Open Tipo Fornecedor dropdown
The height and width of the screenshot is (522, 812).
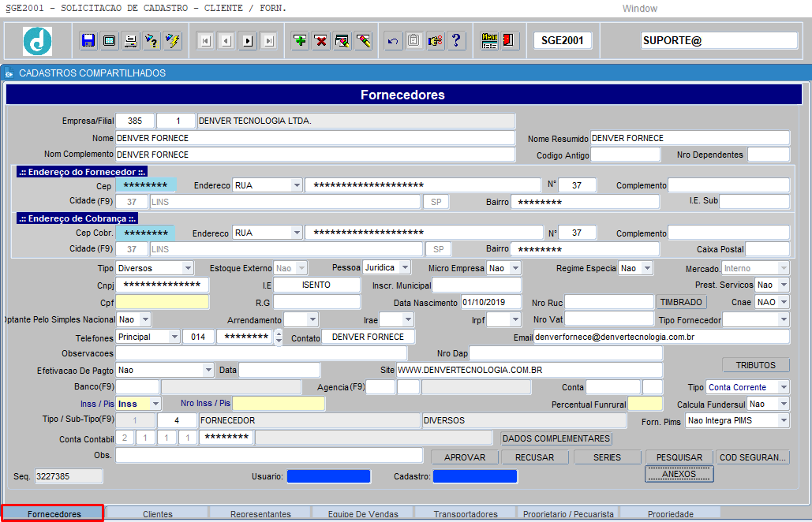[784, 319]
